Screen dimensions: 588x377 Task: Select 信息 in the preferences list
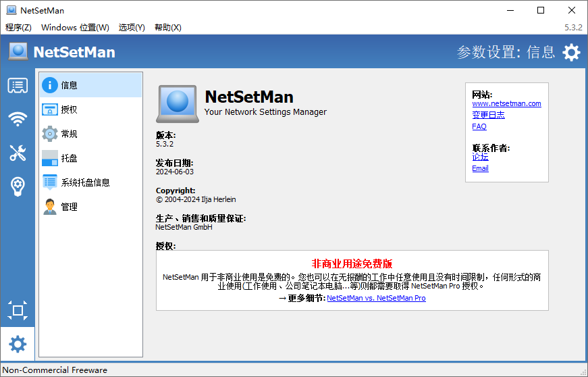coord(90,85)
